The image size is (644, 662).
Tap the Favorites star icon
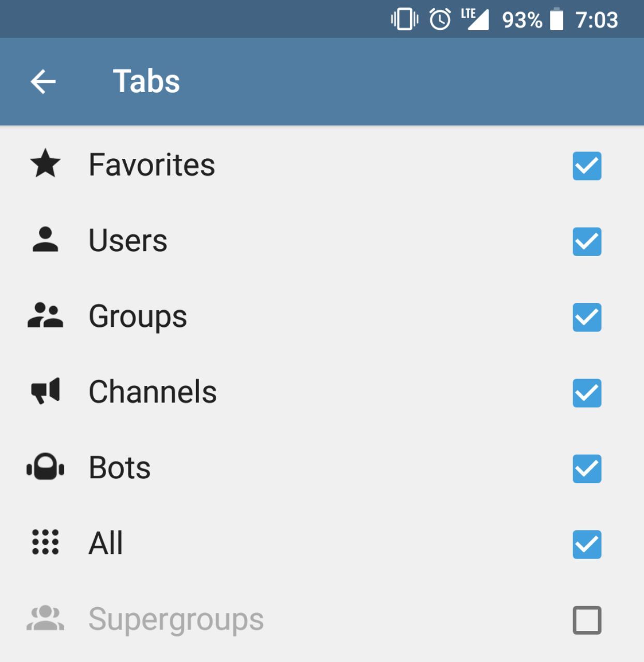(x=46, y=164)
